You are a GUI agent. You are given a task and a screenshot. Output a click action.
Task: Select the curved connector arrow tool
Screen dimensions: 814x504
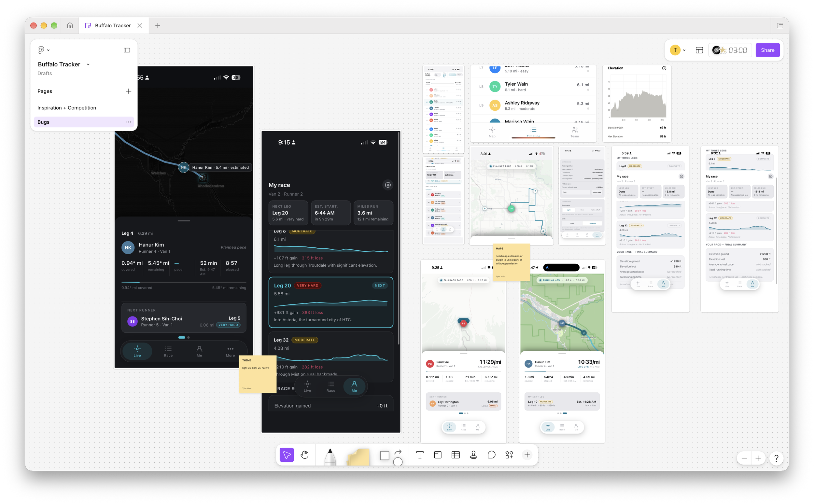click(398, 452)
